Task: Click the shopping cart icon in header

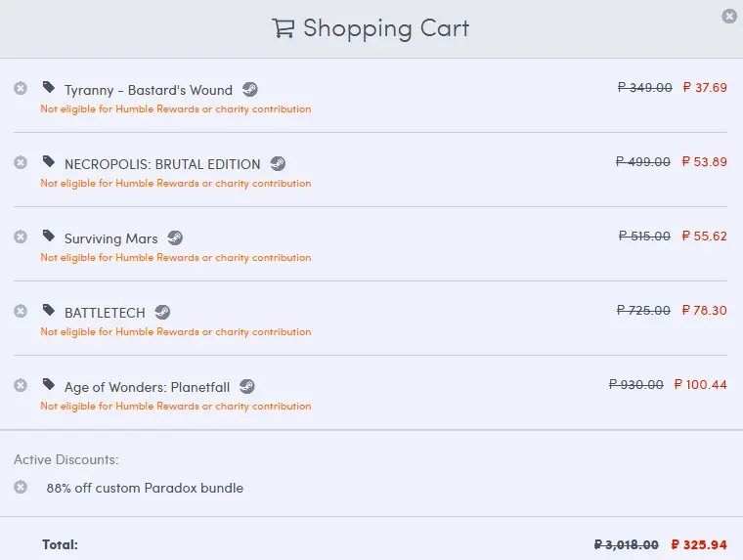Action: (284, 28)
